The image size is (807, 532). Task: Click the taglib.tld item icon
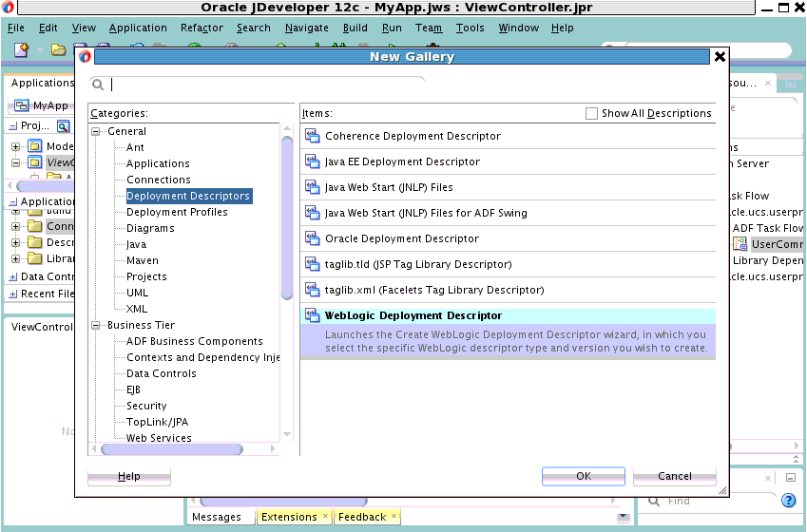point(313,264)
